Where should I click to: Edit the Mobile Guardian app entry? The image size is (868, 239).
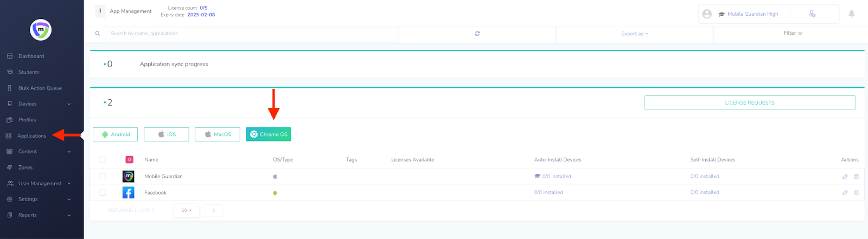click(845, 177)
